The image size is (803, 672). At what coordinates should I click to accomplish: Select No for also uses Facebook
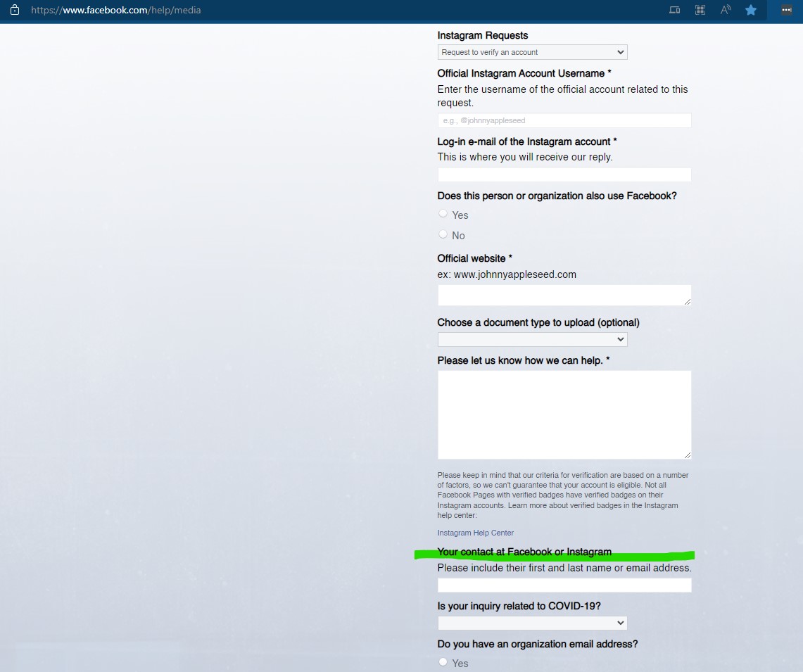click(443, 234)
